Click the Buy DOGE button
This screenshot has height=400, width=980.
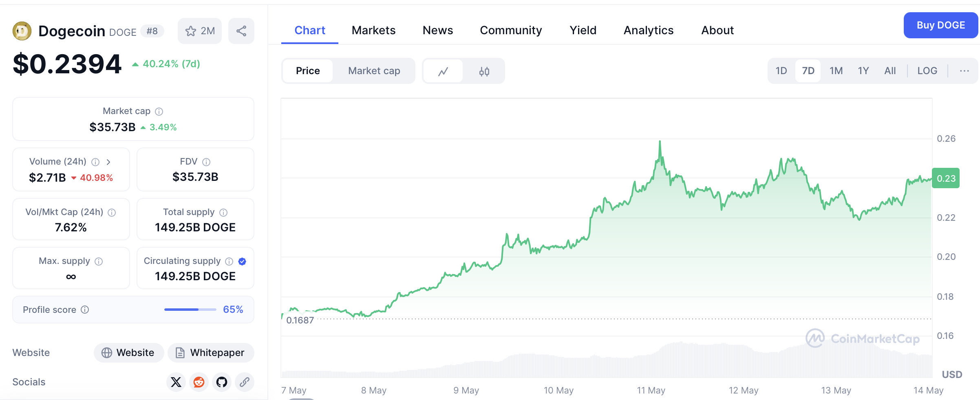(x=940, y=25)
